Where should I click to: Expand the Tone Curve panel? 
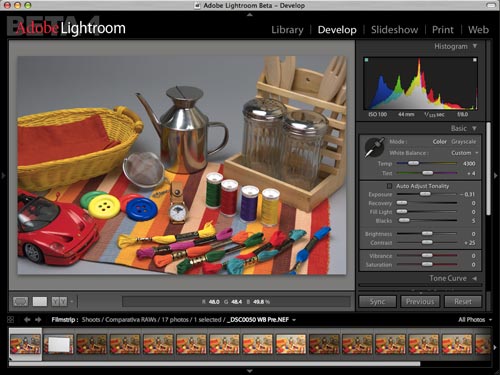click(474, 278)
